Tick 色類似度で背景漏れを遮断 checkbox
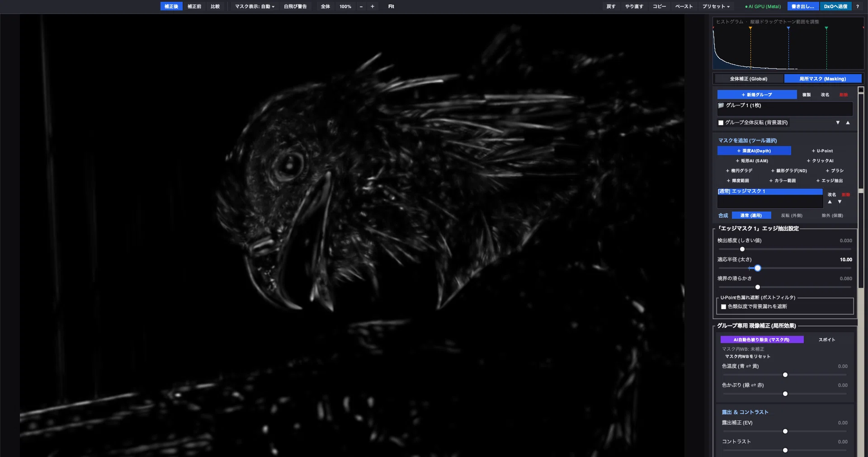Screen dimensions: 868x457 pos(723,306)
